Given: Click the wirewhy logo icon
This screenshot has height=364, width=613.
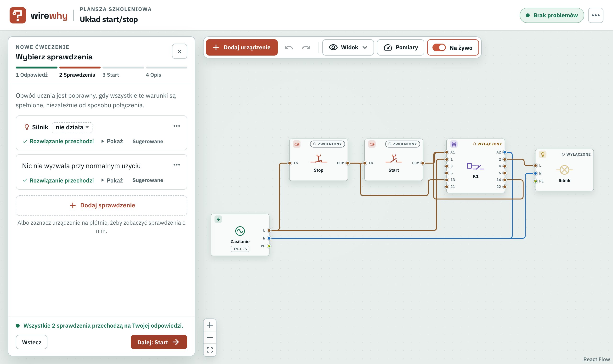Looking at the screenshot, I should [x=17, y=15].
